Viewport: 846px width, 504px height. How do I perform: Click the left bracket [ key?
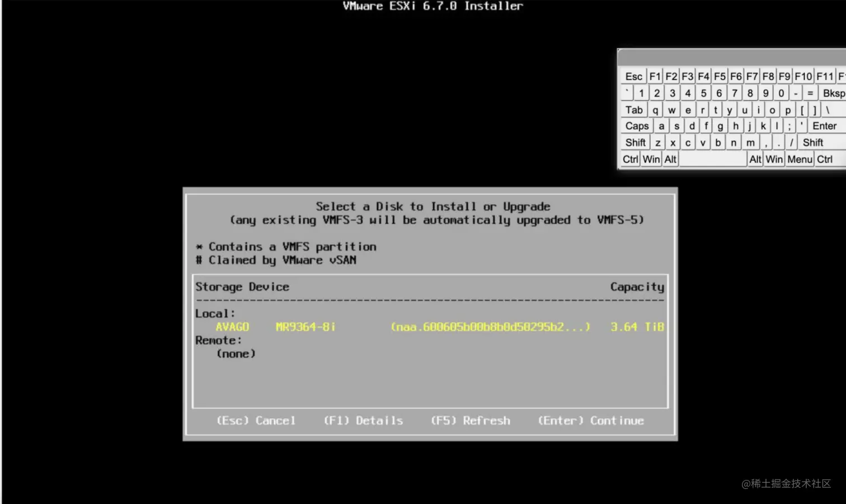(802, 110)
